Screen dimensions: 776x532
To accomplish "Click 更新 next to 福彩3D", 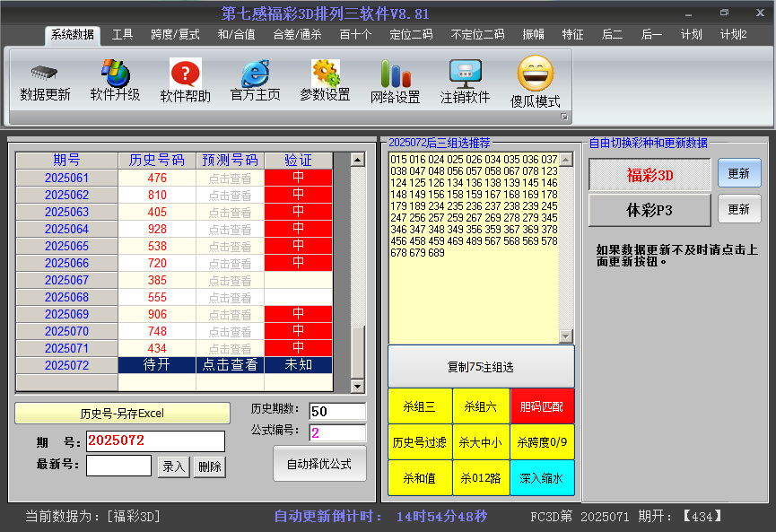I will click(739, 173).
